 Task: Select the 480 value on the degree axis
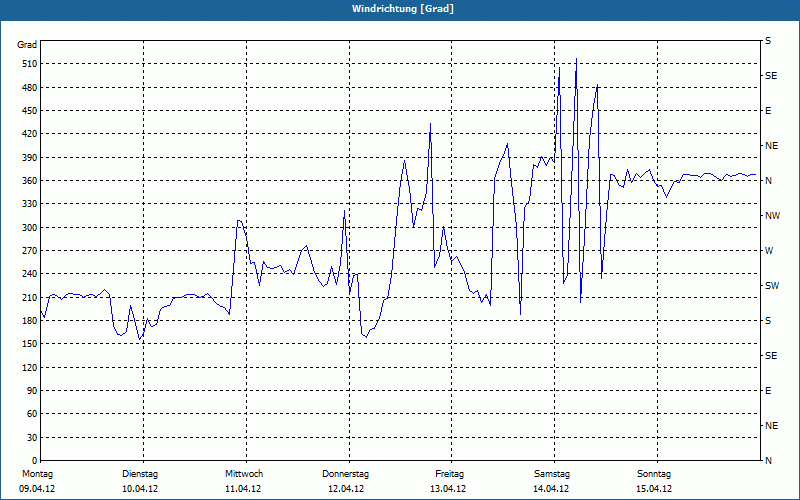pos(29,88)
